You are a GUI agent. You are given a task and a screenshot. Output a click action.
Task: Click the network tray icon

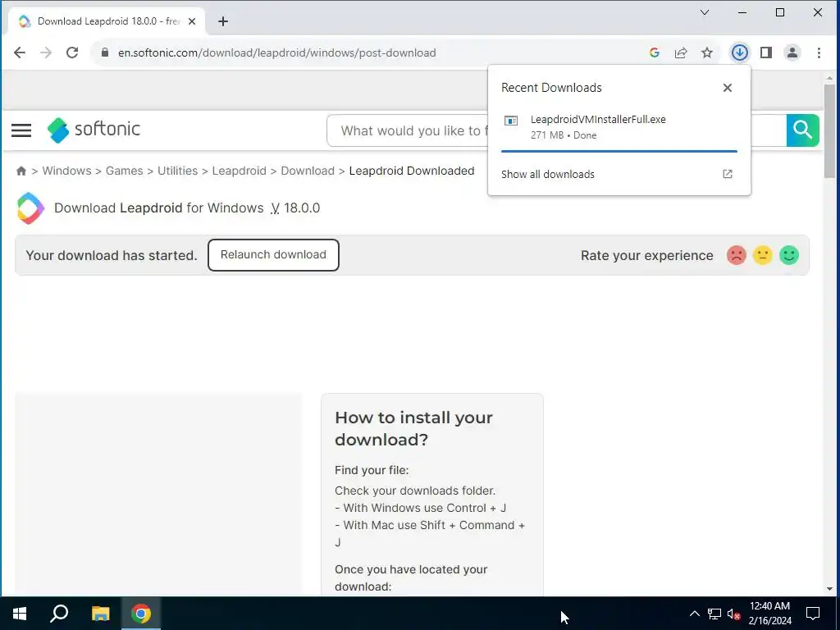coord(714,614)
